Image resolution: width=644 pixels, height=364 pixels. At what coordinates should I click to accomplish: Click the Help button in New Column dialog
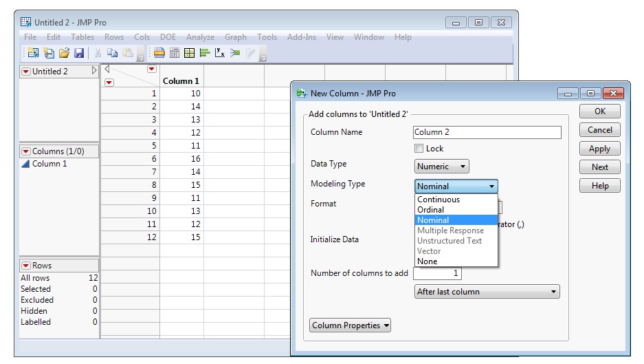pos(599,186)
